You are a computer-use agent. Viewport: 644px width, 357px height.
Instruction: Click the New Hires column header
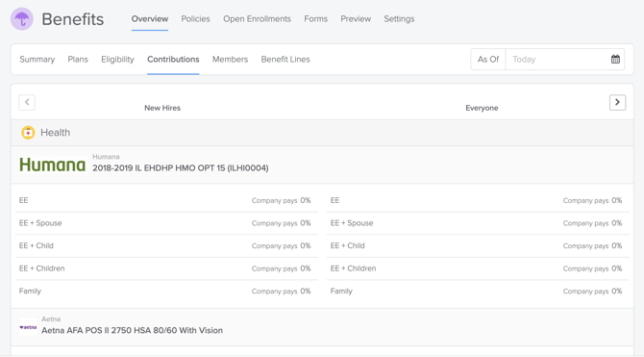click(x=162, y=108)
